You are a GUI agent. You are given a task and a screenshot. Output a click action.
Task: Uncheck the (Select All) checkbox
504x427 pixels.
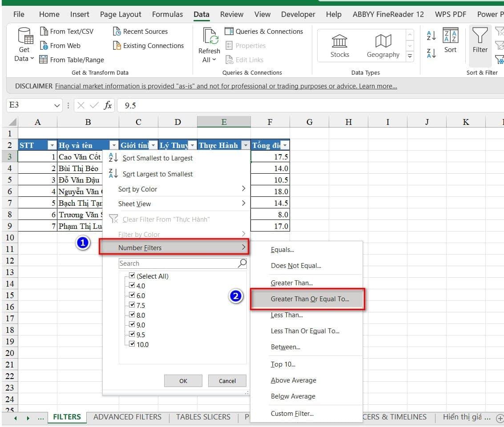(132, 276)
